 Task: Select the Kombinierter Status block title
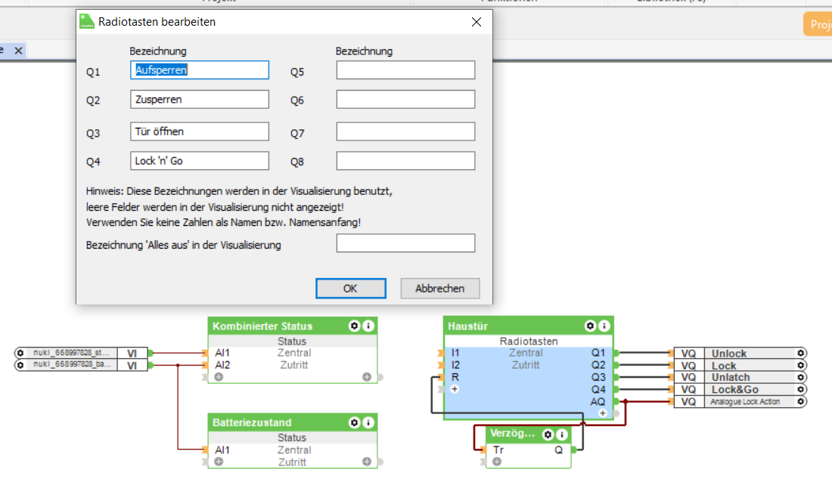(x=262, y=326)
